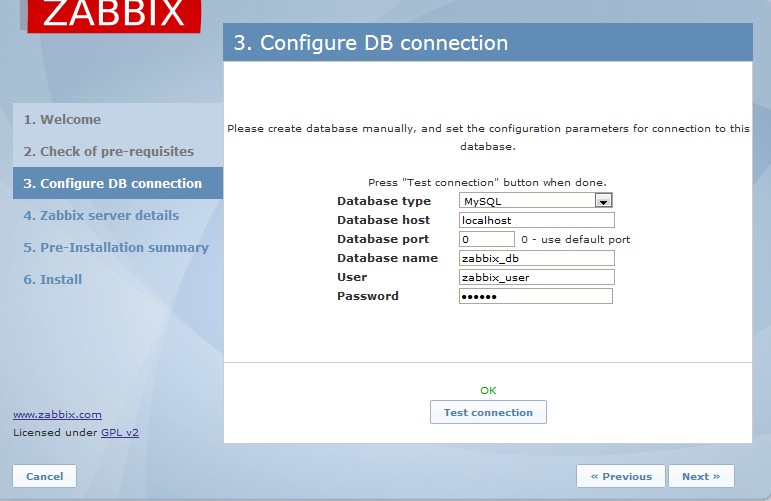Open the GPL v2 license link
The height and width of the screenshot is (501, 771).
click(120, 433)
